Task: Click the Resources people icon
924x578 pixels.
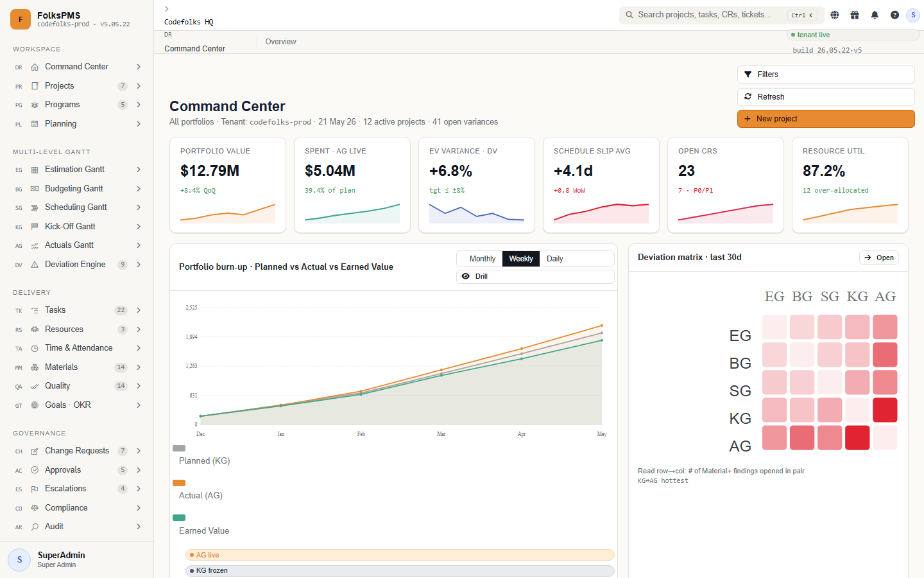Action: pos(35,329)
